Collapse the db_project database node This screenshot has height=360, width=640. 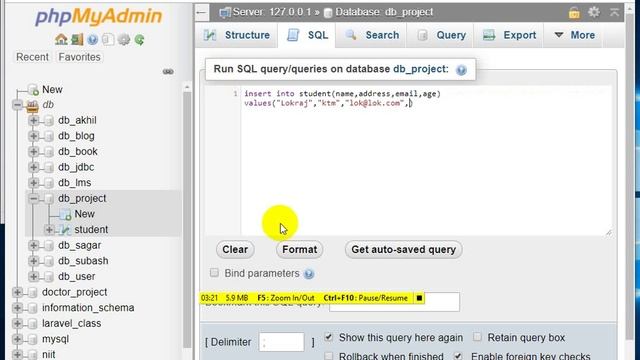pos(33,198)
